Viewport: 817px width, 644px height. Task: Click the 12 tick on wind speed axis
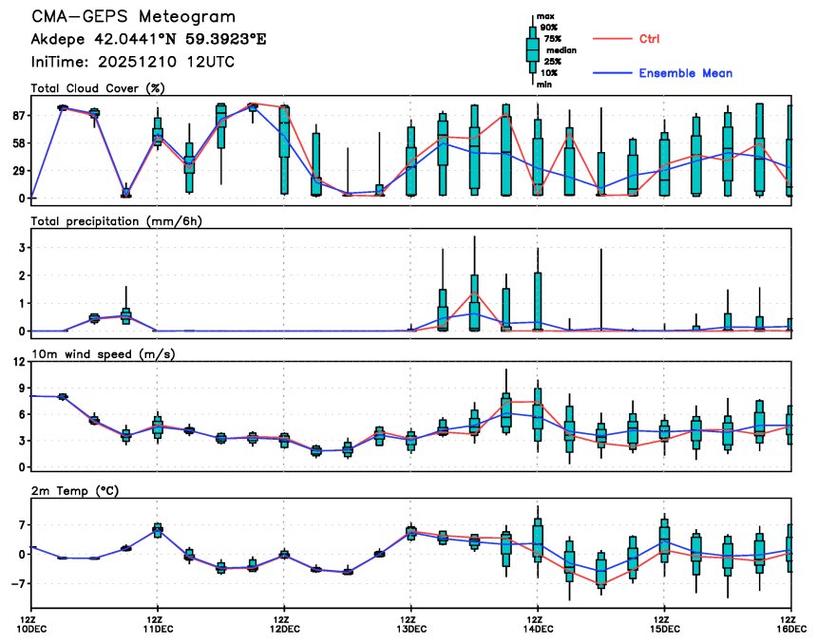[x=19, y=362]
